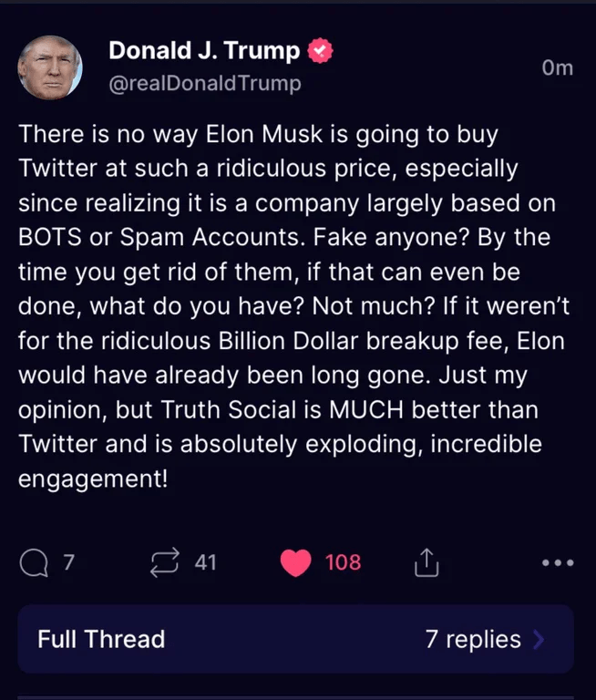Viewport: 596px width, 700px height.
Task: Click the reply speech bubble icon
Action: click(x=35, y=562)
